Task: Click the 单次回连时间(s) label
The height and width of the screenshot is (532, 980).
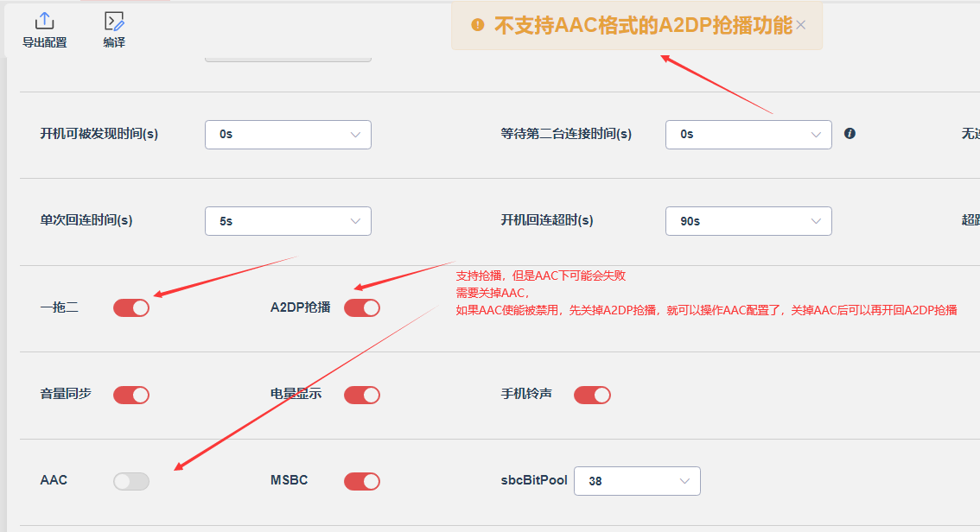Action: coord(86,220)
